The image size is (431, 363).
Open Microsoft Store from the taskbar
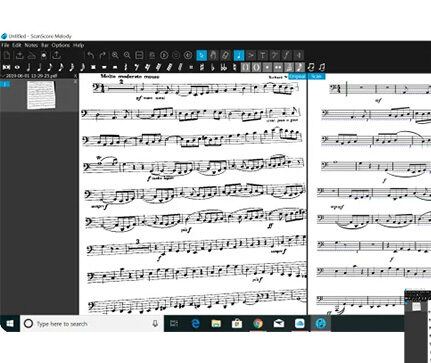[x=237, y=323]
